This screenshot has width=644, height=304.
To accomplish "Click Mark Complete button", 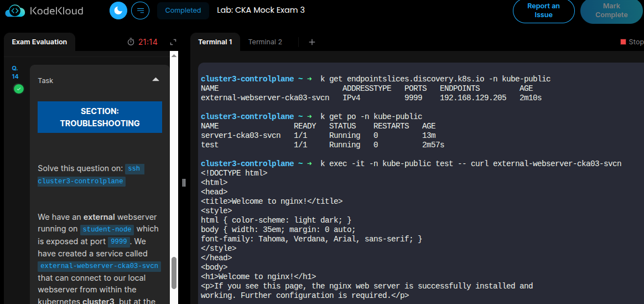I will point(611,11).
